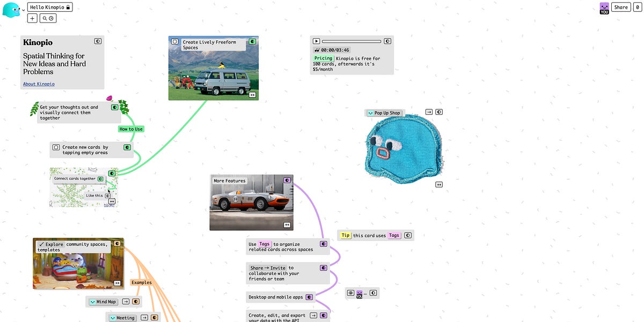Open search and history button

[48, 18]
